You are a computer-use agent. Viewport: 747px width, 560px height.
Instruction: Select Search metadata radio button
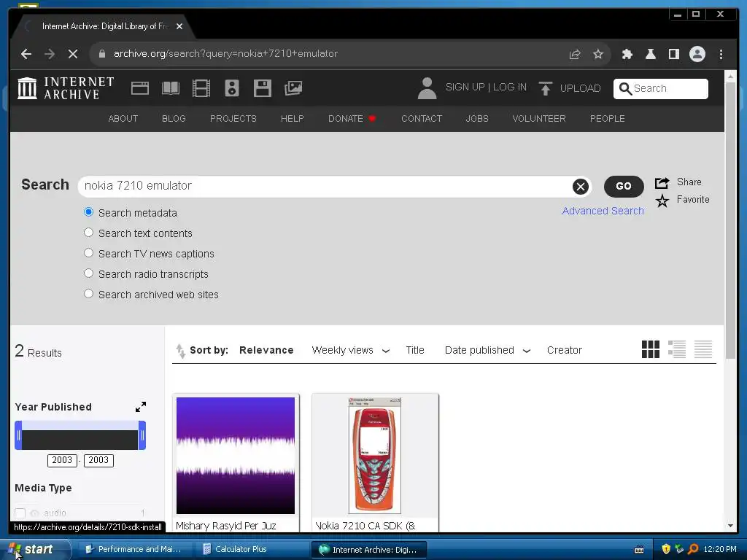pos(88,212)
